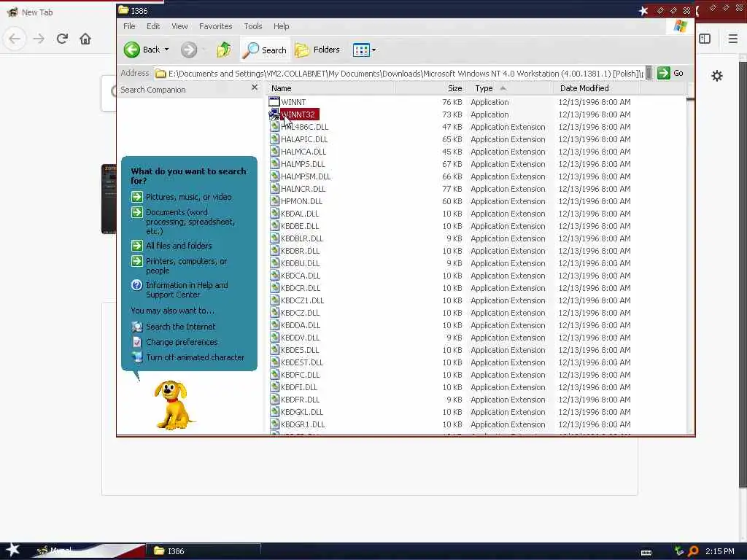
Task: Open the View menu
Action: coord(179,26)
